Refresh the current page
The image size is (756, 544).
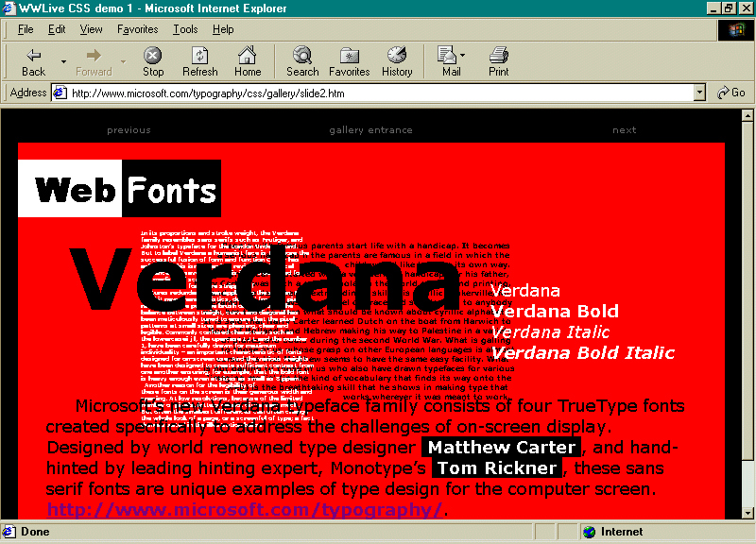[199, 62]
